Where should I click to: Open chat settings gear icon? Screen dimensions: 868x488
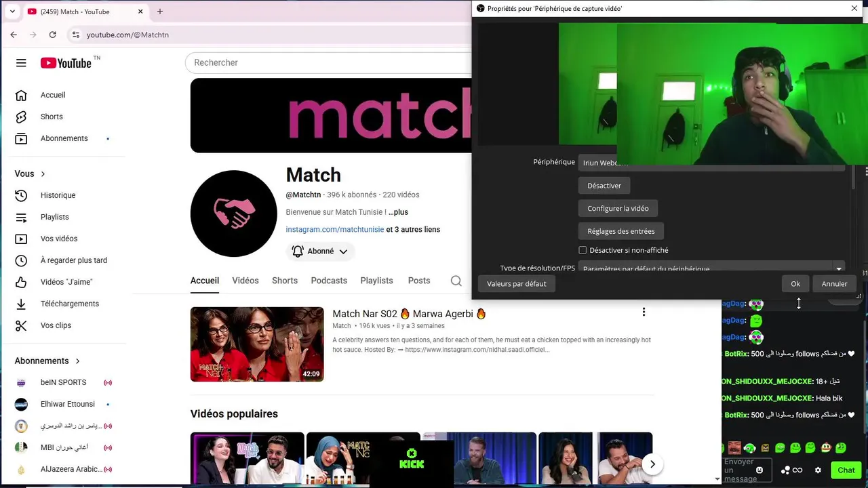pyautogui.click(x=818, y=470)
